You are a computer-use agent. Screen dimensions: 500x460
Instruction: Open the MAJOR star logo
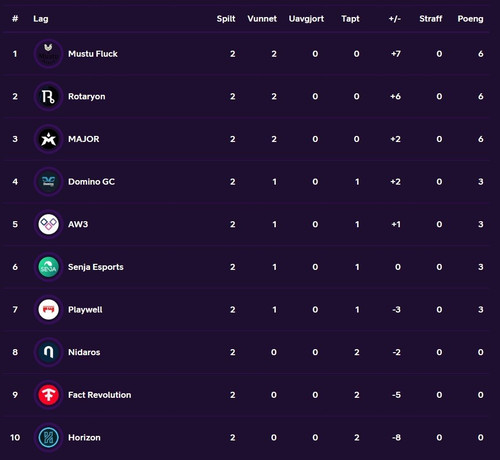pos(48,139)
